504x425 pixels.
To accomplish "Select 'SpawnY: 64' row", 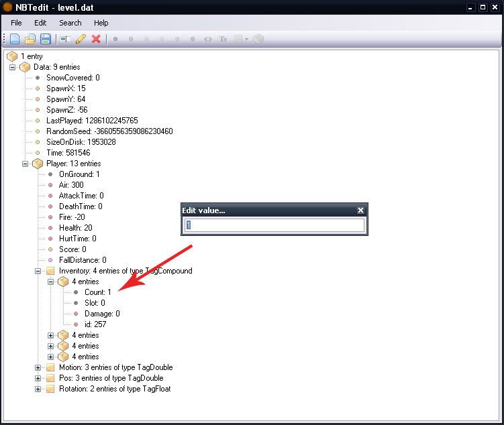I will tap(66, 99).
